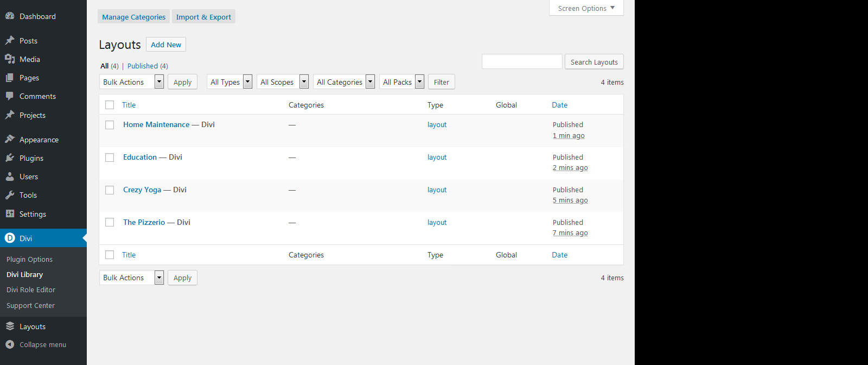This screenshot has height=365, width=868.
Task: Click the '2 mins ago' date text
Action: tap(570, 167)
